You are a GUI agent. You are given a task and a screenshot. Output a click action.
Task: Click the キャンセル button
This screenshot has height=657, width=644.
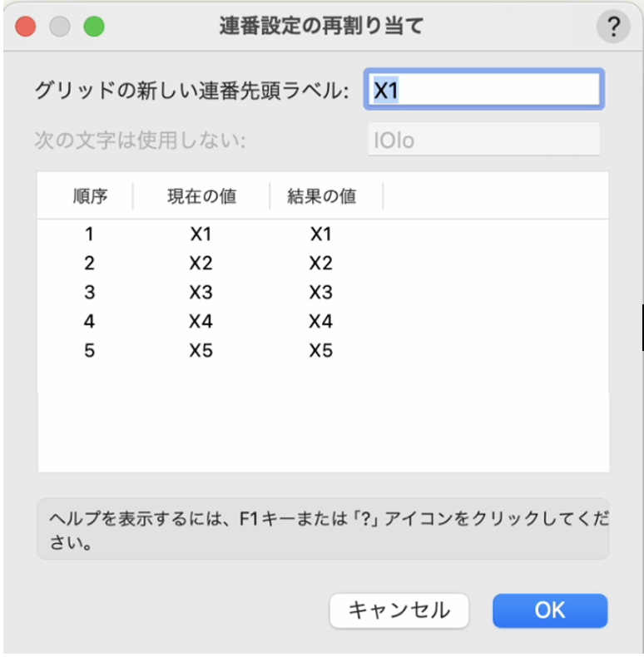coord(399,610)
